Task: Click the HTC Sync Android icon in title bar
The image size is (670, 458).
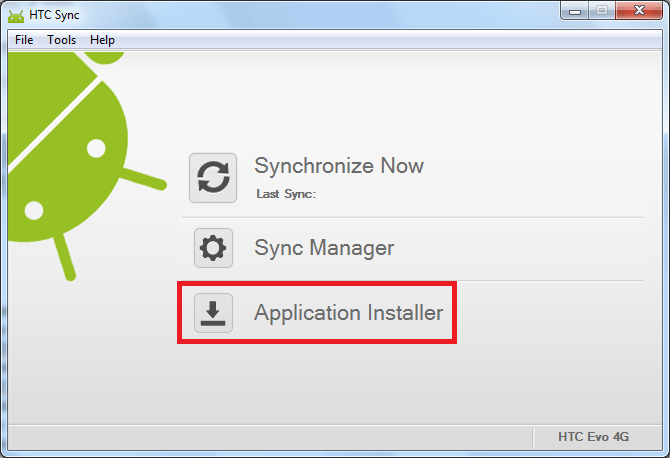Action: (x=16, y=16)
